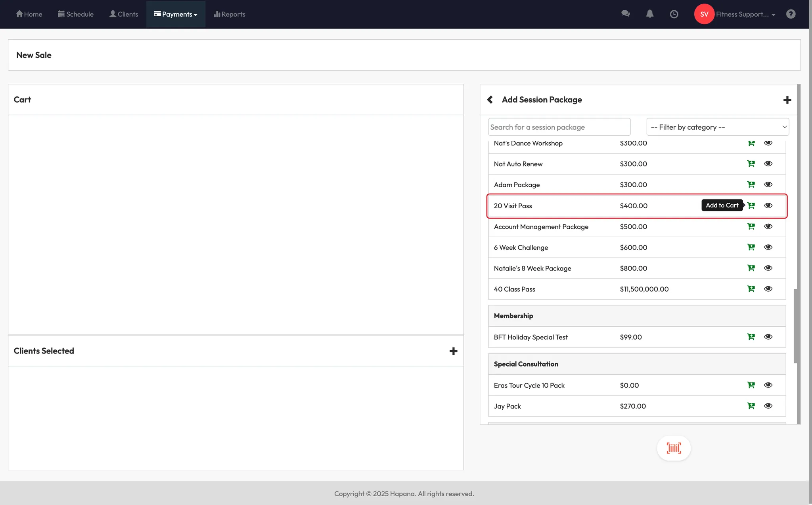The width and height of the screenshot is (812, 505).
Task: Click plus beside Add Session Package
Action: pyautogui.click(x=787, y=100)
